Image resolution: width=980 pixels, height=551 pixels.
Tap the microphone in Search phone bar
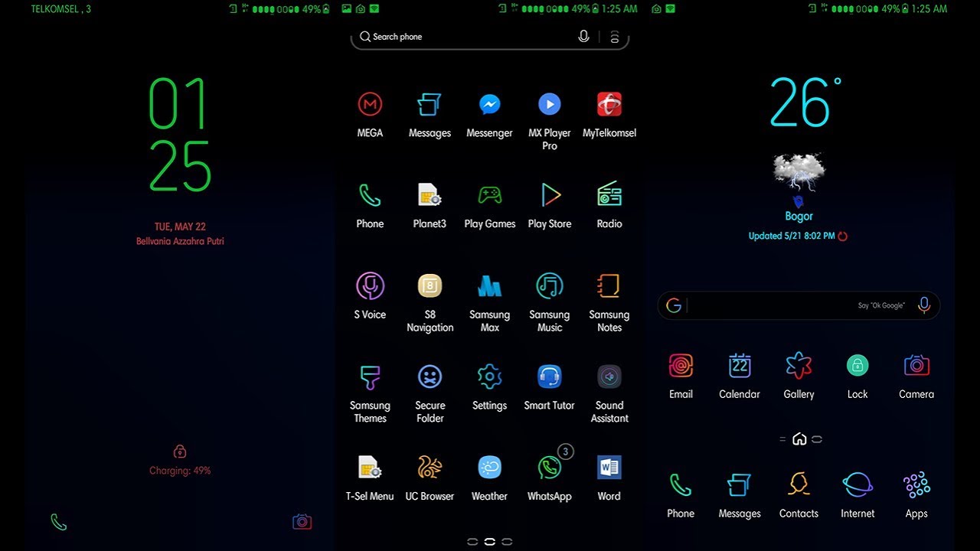pyautogui.click(x=583, y=37)
